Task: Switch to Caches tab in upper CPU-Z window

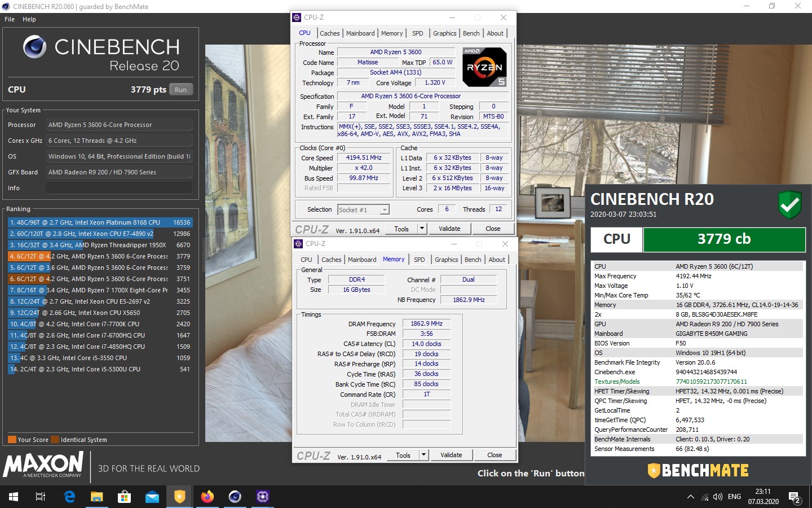Action: tap(330, 33)
